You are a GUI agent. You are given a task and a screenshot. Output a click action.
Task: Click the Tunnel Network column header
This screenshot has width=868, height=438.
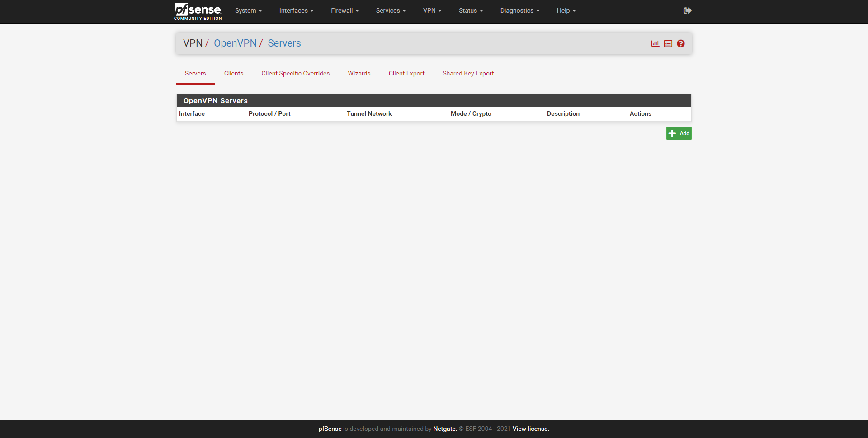(x=369, y=113)
